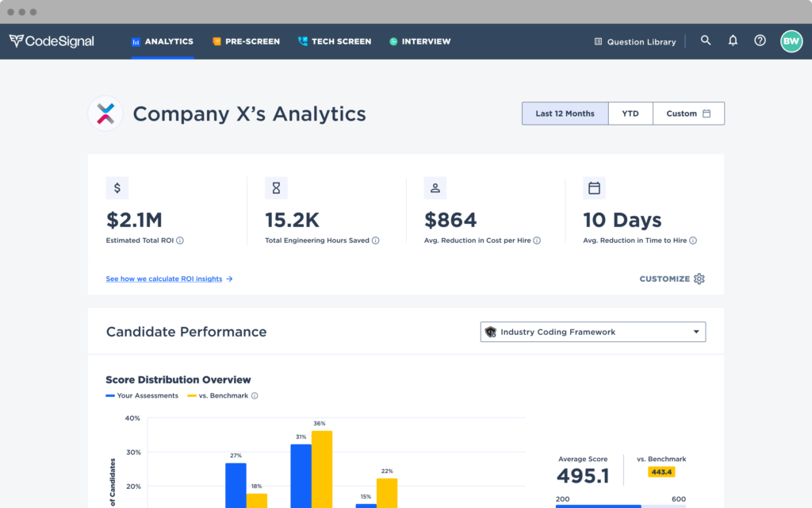
Task: Click the calendar time to hire icon
Action: click(594, 188)
